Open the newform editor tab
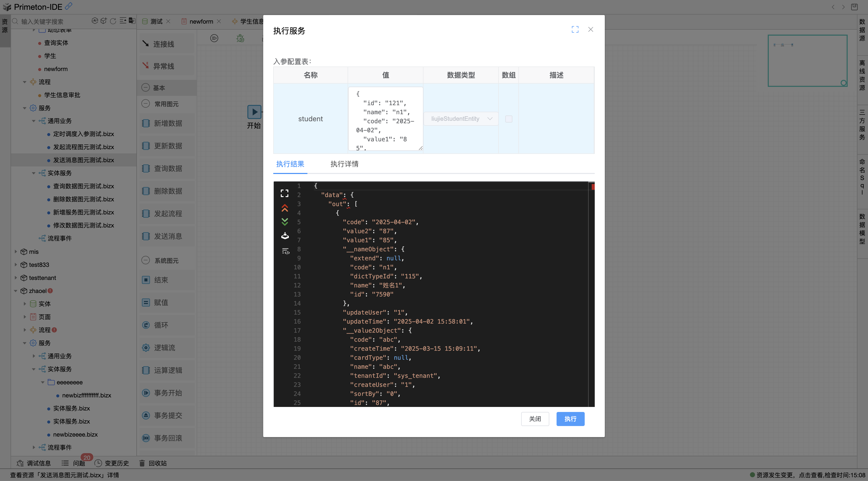Image resolution: width=868 pixels, height=481 pixels. (x=201, y=21)
